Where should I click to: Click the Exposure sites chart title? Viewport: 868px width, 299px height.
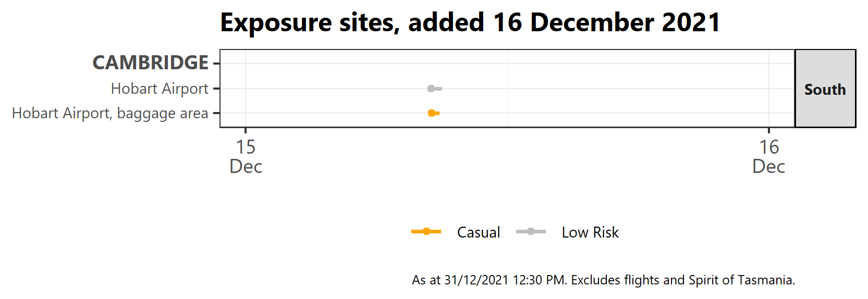470,23
